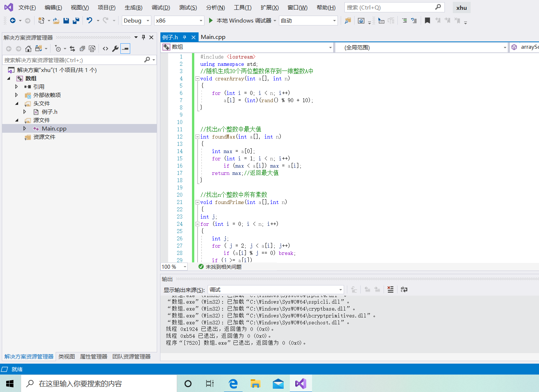
Task: Open the 数组 project scope dropdown
Action: 247,47
